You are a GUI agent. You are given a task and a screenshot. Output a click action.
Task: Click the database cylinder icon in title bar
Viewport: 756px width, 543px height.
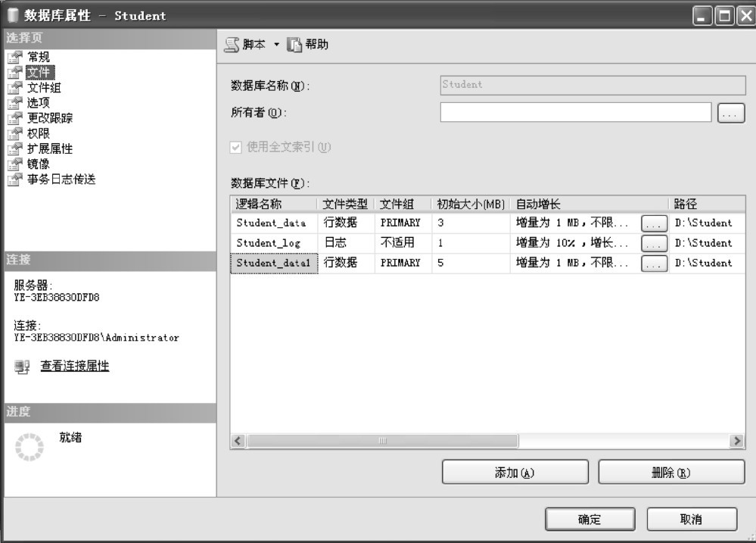[13, 15]
